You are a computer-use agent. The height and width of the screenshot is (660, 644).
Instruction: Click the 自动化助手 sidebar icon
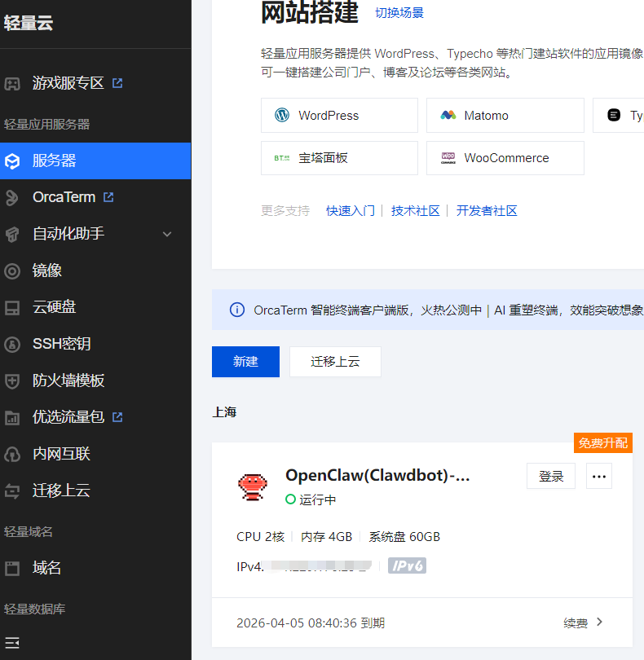pyautogui.click(x=12, y=234)
